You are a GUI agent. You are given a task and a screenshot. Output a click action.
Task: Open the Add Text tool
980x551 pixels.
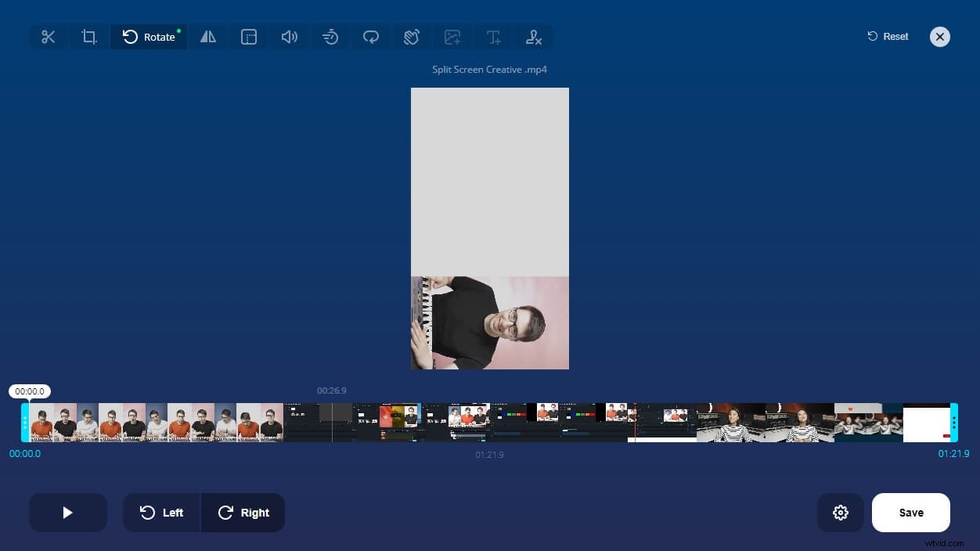click(493, 37)
